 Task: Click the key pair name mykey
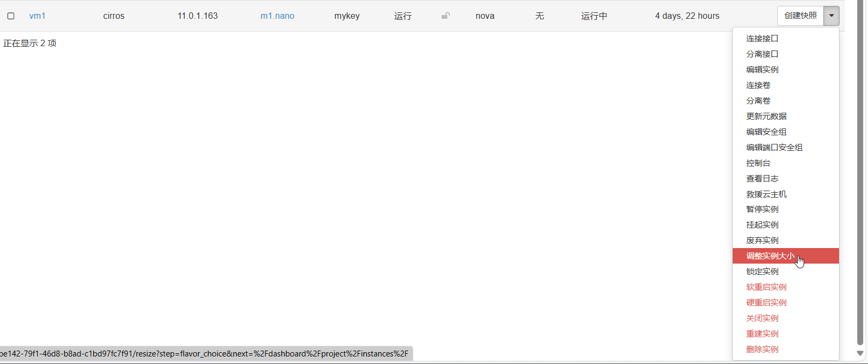[x=347, y=16]
